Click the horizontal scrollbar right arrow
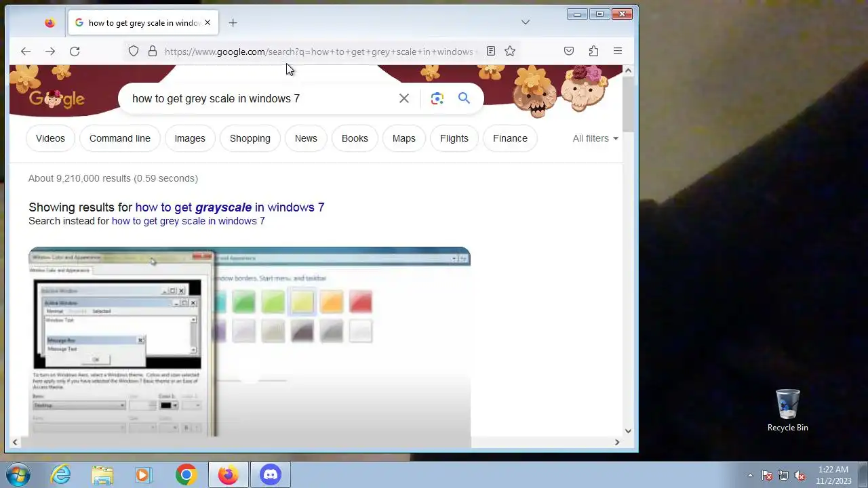Image resolution: width=868 pixels, height=488 pixels. coord(617,442)
